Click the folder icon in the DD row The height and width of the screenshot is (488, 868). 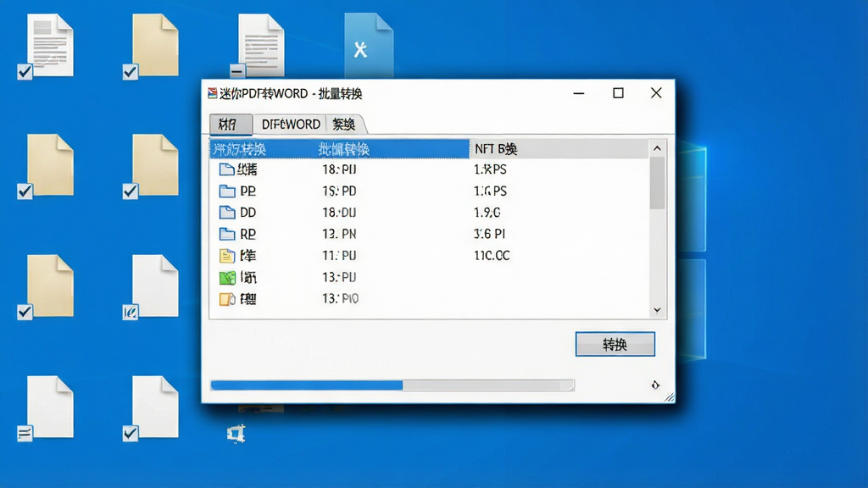click(227, 213)
